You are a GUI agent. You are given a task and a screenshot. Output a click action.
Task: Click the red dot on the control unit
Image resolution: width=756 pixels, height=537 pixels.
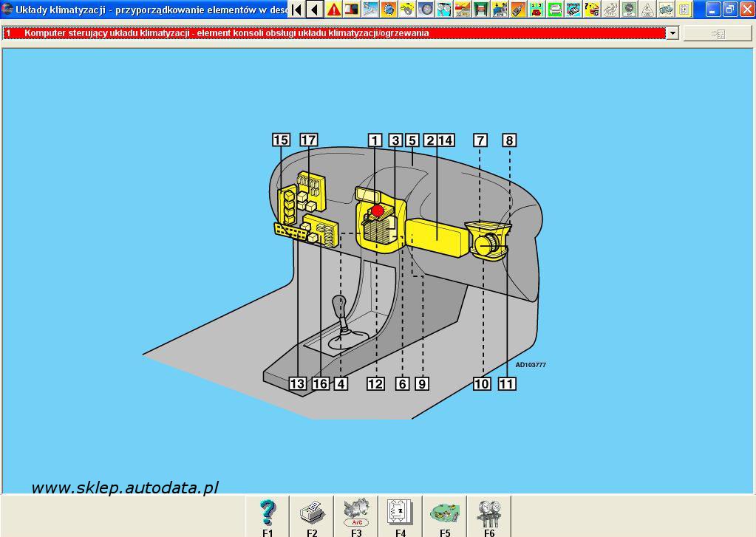378,211
